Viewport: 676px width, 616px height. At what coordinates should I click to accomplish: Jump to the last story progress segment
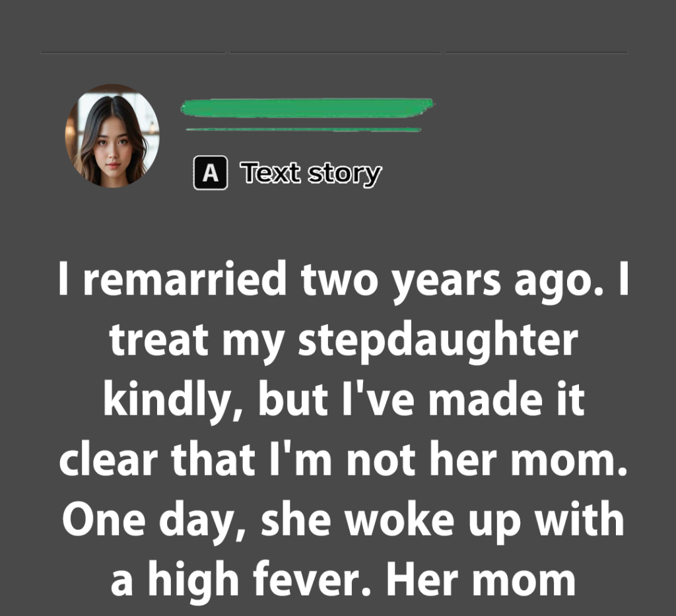(x=536, y=51)
